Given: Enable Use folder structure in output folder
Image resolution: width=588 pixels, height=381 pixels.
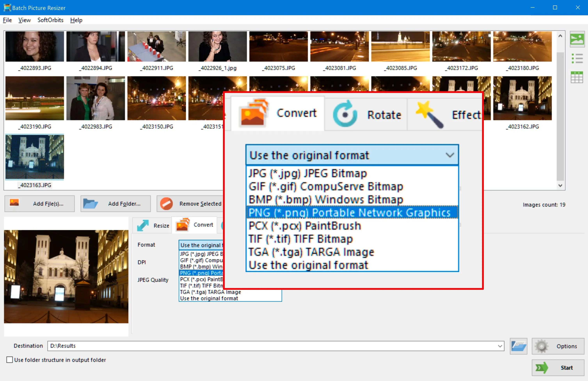Looking at the screenshot, I should click(x=9, y=360).
